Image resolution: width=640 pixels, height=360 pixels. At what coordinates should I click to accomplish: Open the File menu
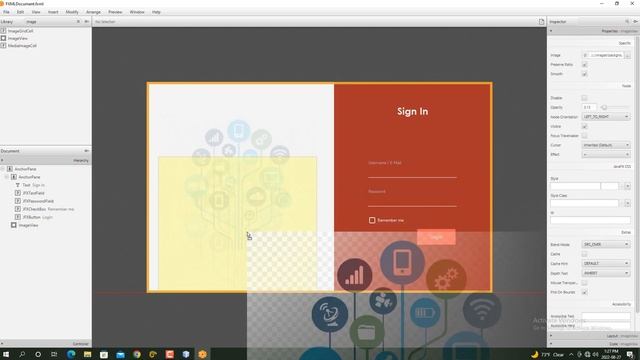[6, 12]
